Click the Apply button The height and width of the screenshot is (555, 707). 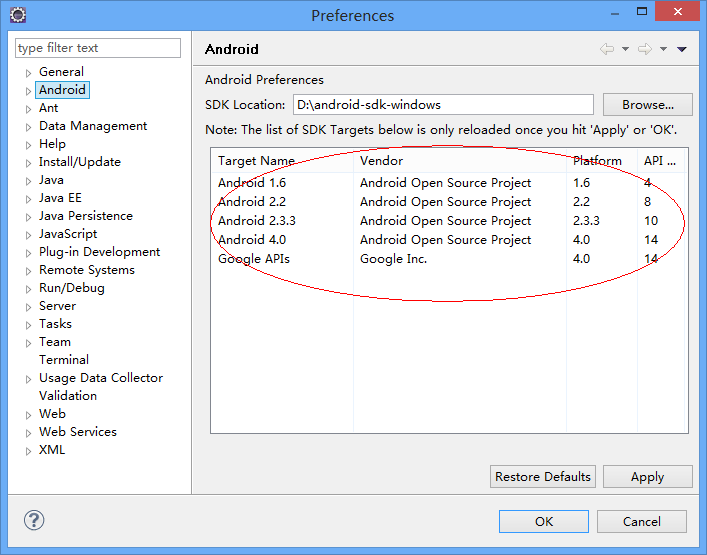(647, 477)
